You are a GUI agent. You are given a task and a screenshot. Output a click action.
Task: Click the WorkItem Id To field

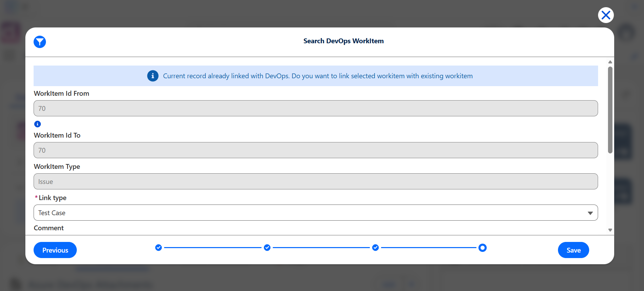click(316, 150)
